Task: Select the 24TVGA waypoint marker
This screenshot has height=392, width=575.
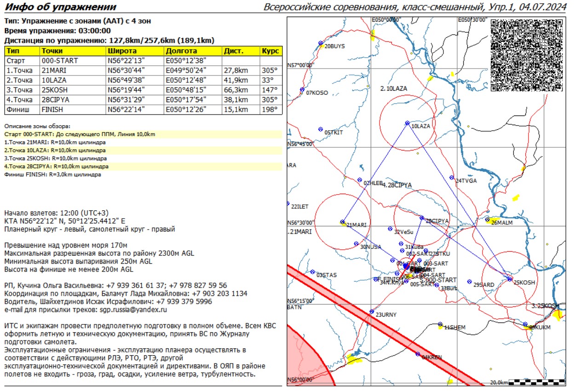Action: click(x=452, y=178)
